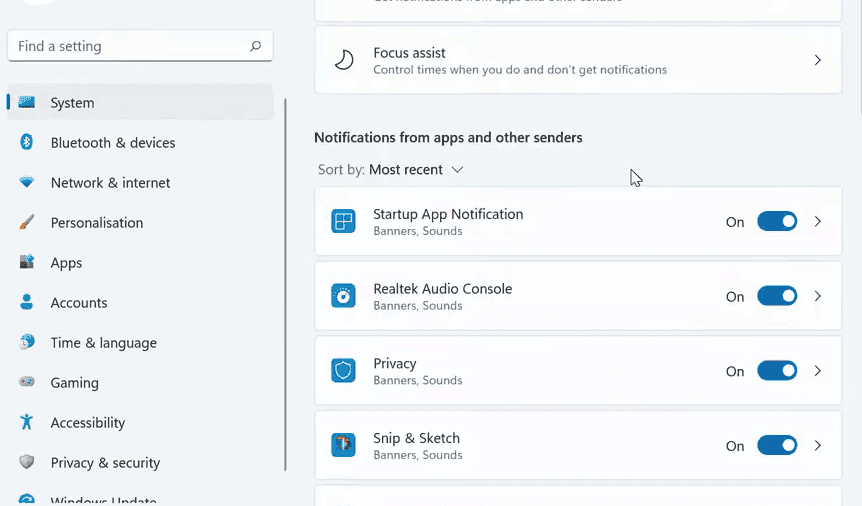This screenshot has height=506, width=862.
Task: Click the sidebar vertical scrollbar
Action: coord(285,284)
